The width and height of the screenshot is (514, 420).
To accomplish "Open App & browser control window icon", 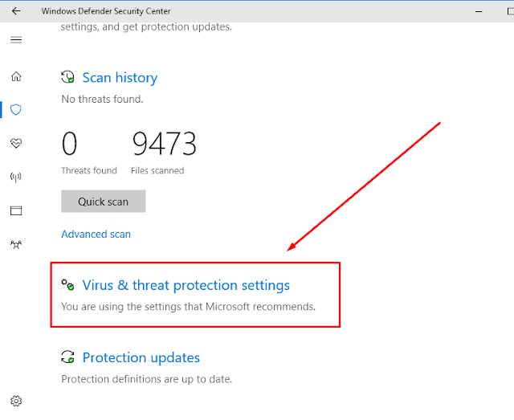I will (x=16, y=210).
